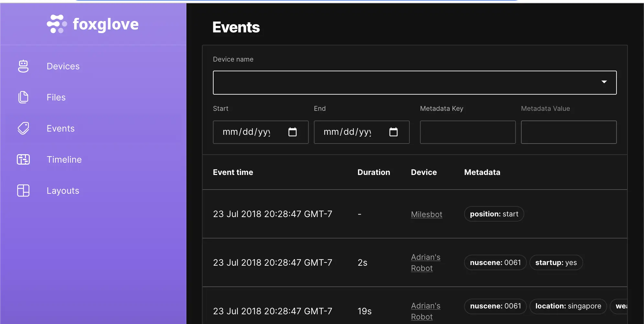The height and width of the screenshot is (324, 644).
Task: Click the Foxglove logo icon
Action: click(x=57, y=24)
